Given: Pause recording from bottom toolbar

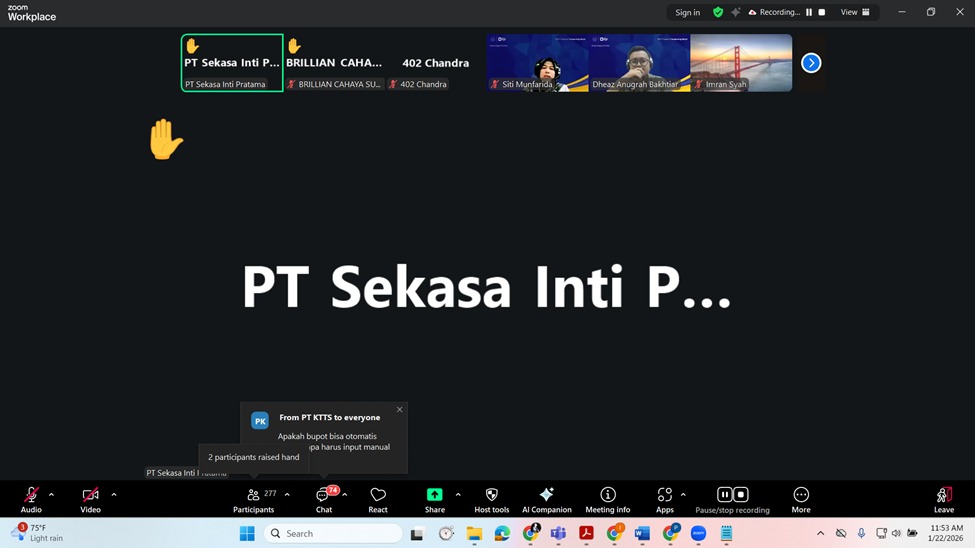Looking at the screenshot, I should point(724,495).
